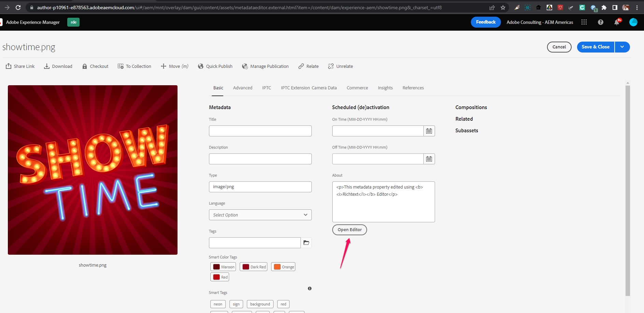Click the Cancel button
Image resolution: width=644 pixels, height=313 pixels.
coord(559,47)
